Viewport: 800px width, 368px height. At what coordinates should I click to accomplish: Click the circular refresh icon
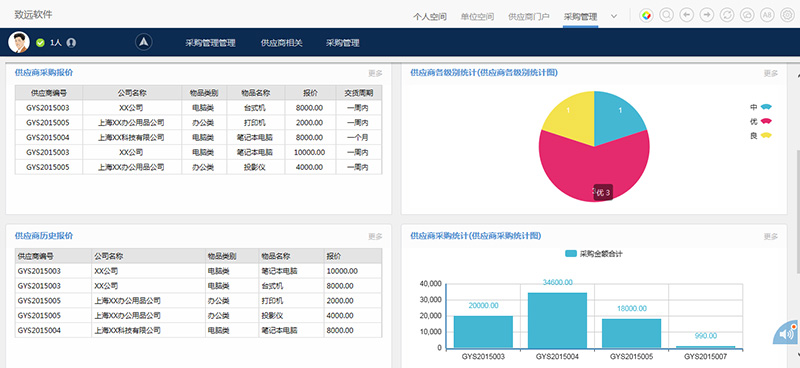click(x=727, y=15)
